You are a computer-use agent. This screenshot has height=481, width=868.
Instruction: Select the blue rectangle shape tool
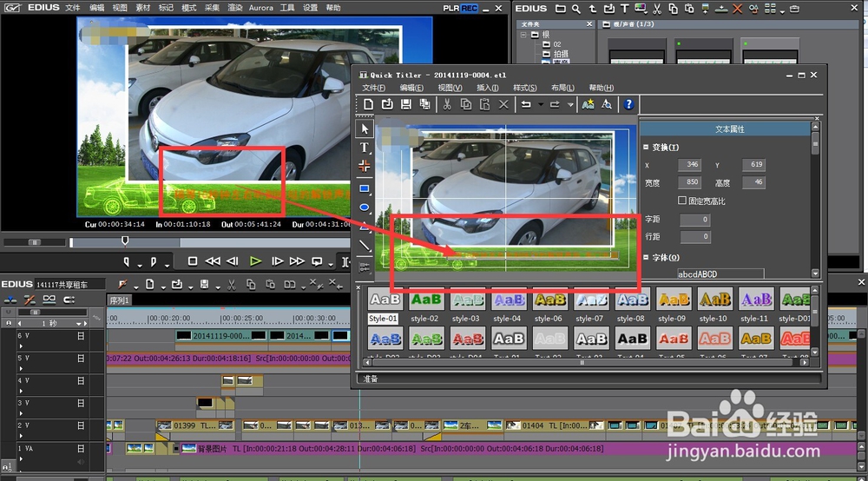tap(365, 188)
